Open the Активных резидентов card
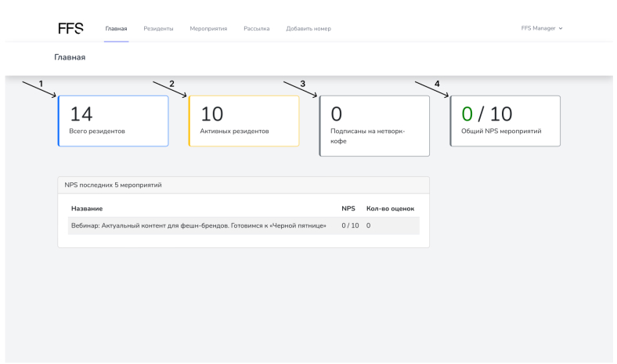 click(x=244, y=121)
